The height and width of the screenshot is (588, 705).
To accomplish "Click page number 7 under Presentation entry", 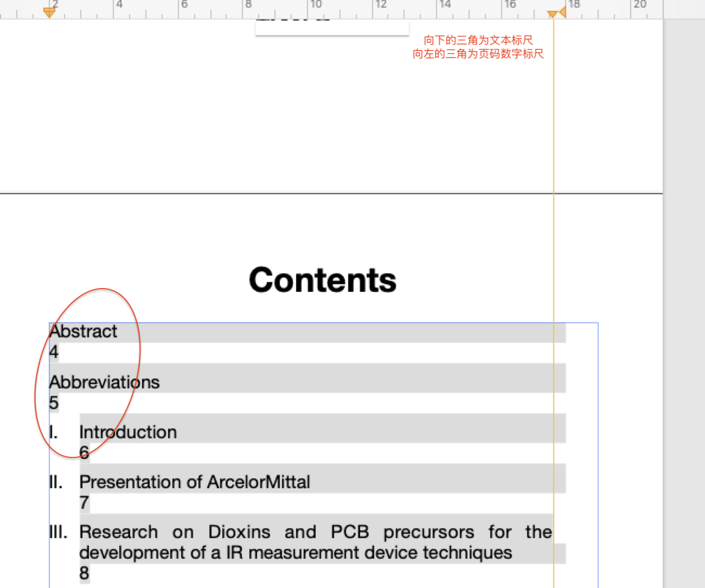I will tap(84, 503).
